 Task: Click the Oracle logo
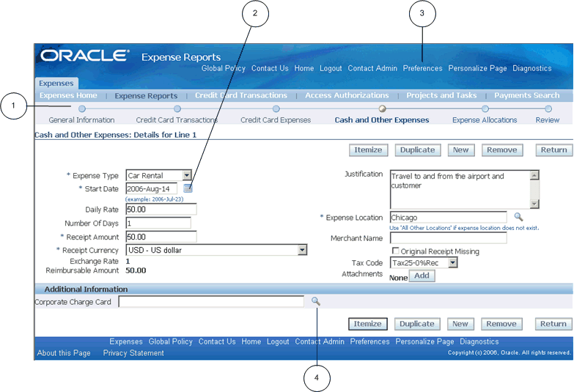click(x=84, y=56)
